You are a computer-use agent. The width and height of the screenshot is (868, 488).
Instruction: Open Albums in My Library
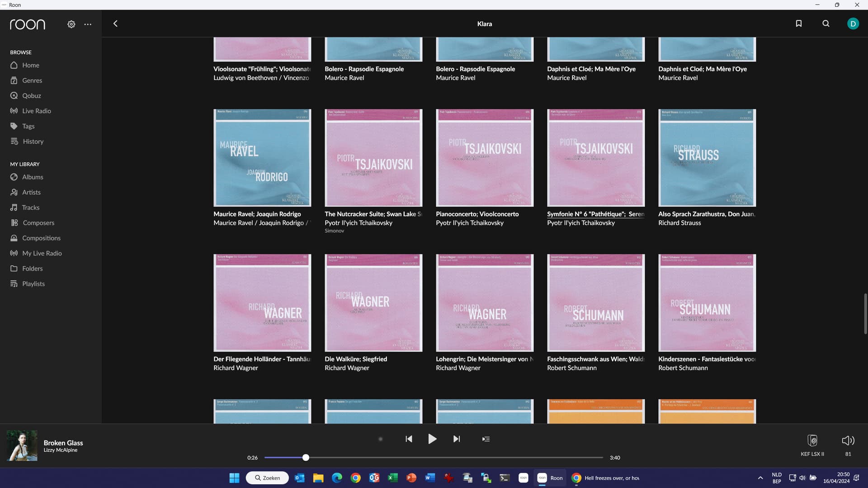pyautogui.click(x=33, y=177)
